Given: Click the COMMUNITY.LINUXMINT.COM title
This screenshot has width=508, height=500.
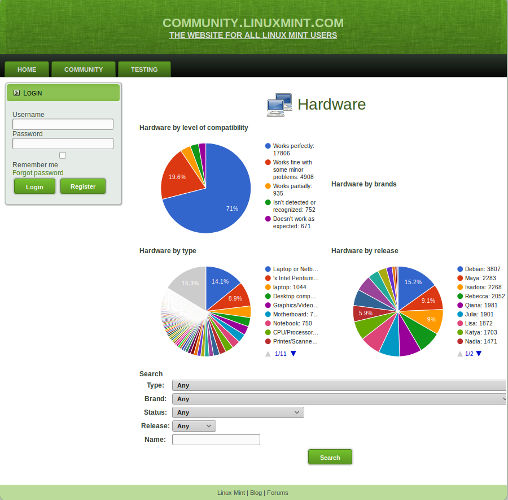Looking at the screenshot, I should [253, 23].
